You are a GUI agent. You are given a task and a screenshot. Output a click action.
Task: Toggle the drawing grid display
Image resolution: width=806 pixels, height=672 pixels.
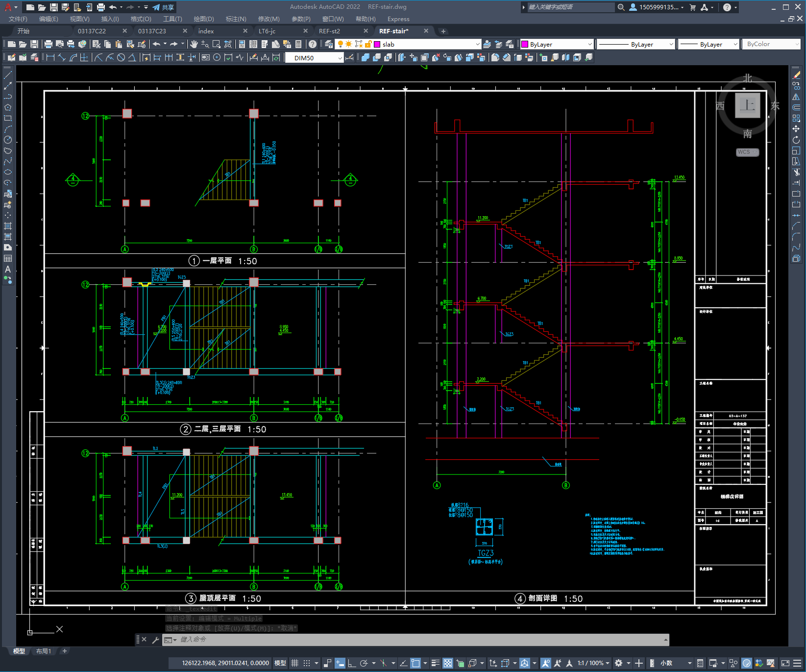click(294, 663)
